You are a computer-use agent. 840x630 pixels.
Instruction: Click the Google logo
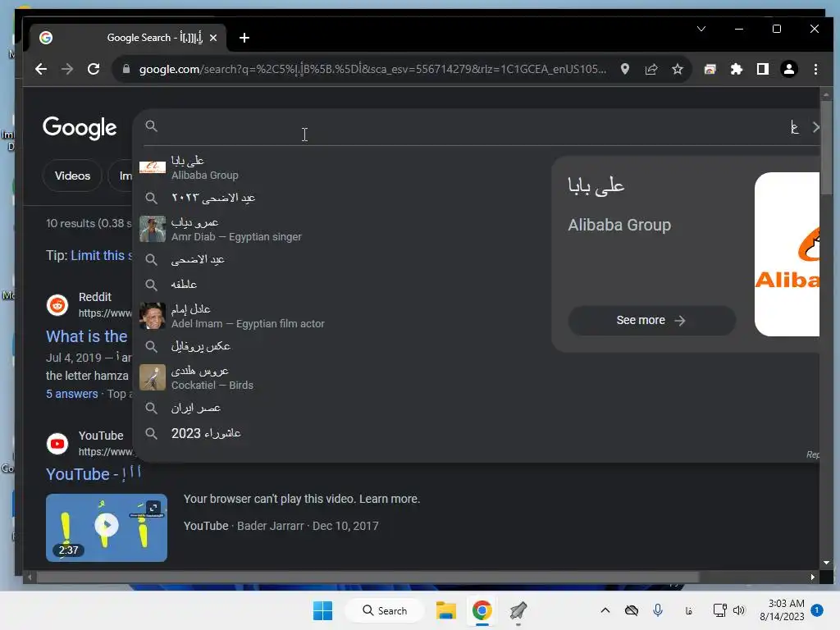click(x=80, y=127)
